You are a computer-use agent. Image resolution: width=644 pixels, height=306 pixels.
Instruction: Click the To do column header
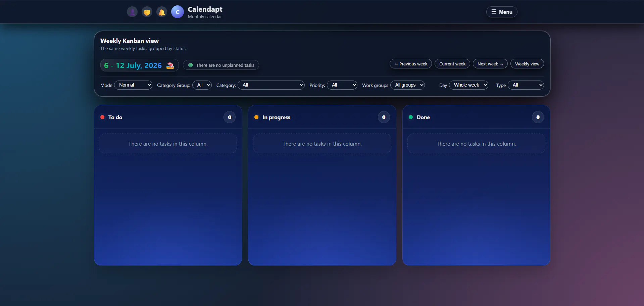[168, 117]
